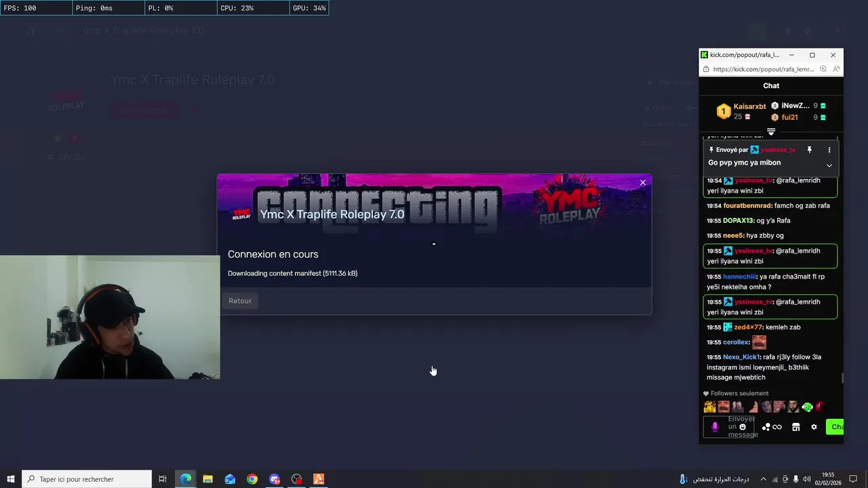Click the badge icon next to zed4×77
The width and height of the screenshot is (868, 488).
pyautogui.click(x=728, y=327)
